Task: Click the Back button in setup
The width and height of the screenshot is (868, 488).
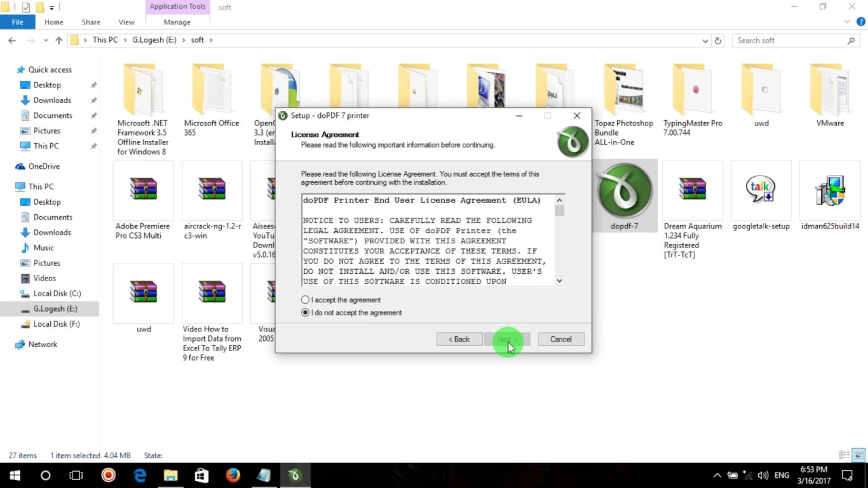Action: pos(459,339)
